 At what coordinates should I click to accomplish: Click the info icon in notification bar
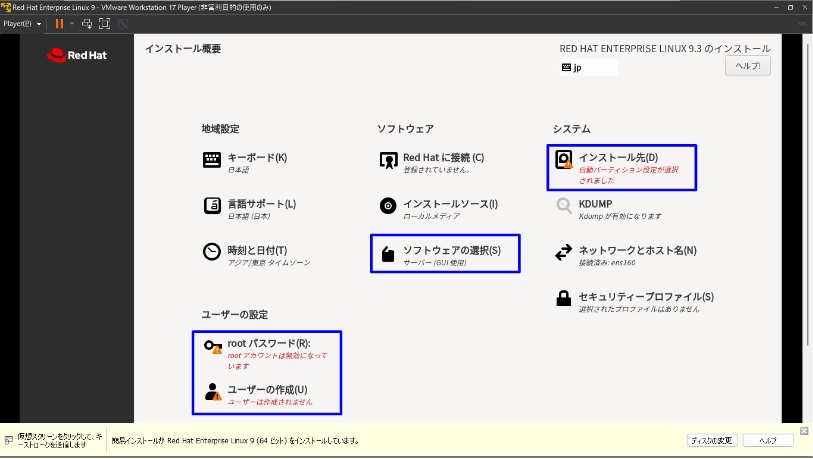[x=9, y=440]
